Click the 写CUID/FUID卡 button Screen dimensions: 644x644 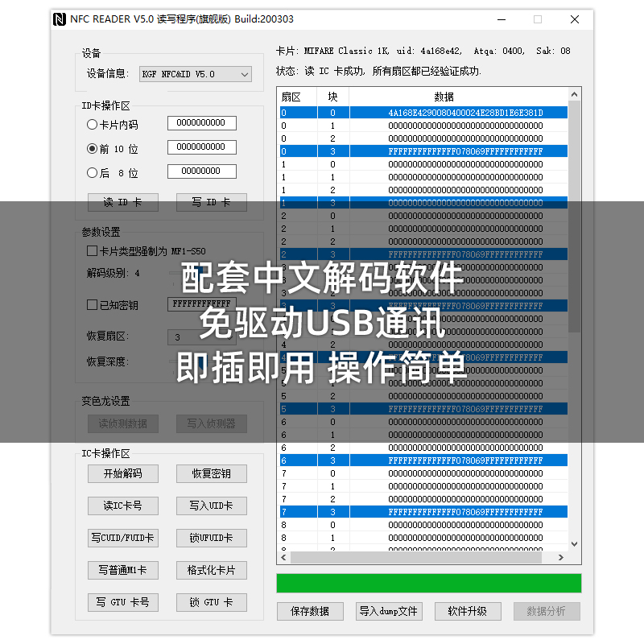[x=123, y=538]
